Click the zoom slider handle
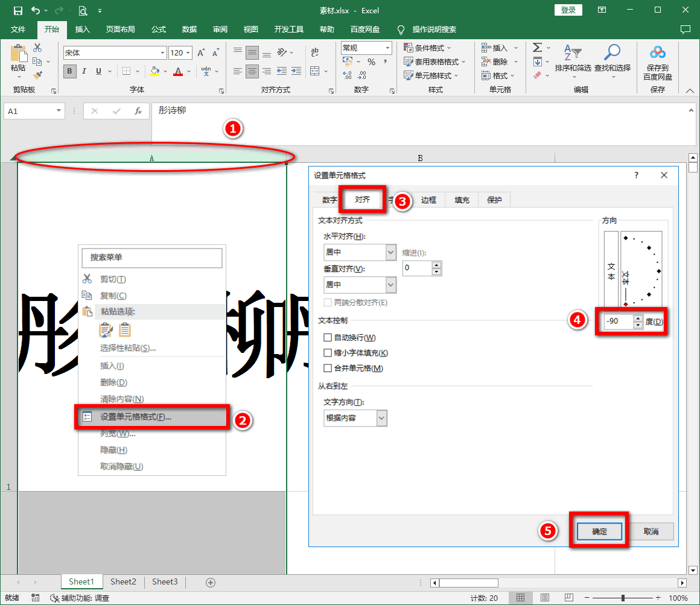 (x=622, y=598)
